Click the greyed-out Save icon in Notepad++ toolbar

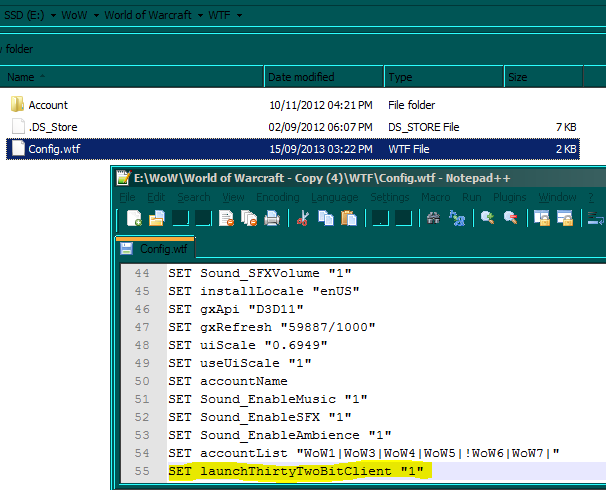[180, 218]
